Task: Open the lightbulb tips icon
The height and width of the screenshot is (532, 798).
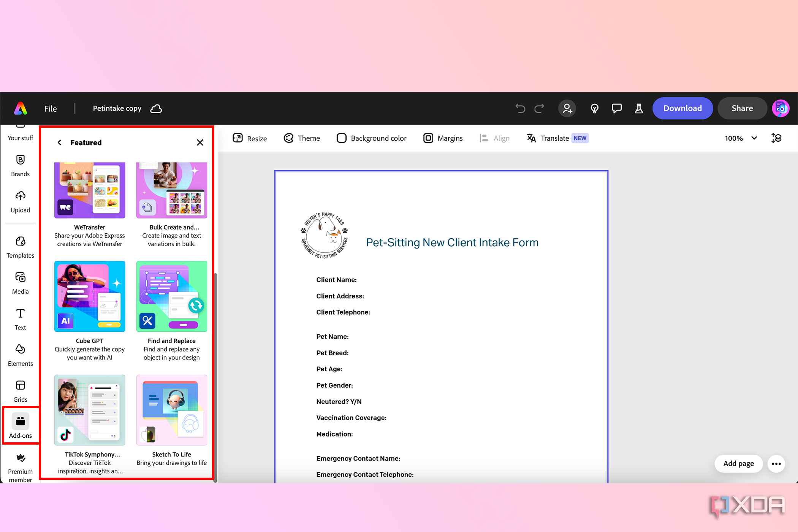Action: coord(595,109)
